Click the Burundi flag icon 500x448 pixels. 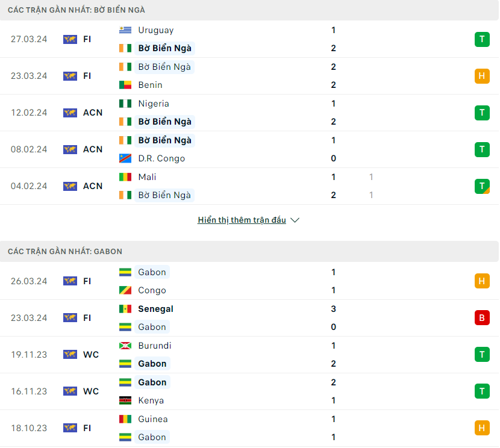point(125,346)
